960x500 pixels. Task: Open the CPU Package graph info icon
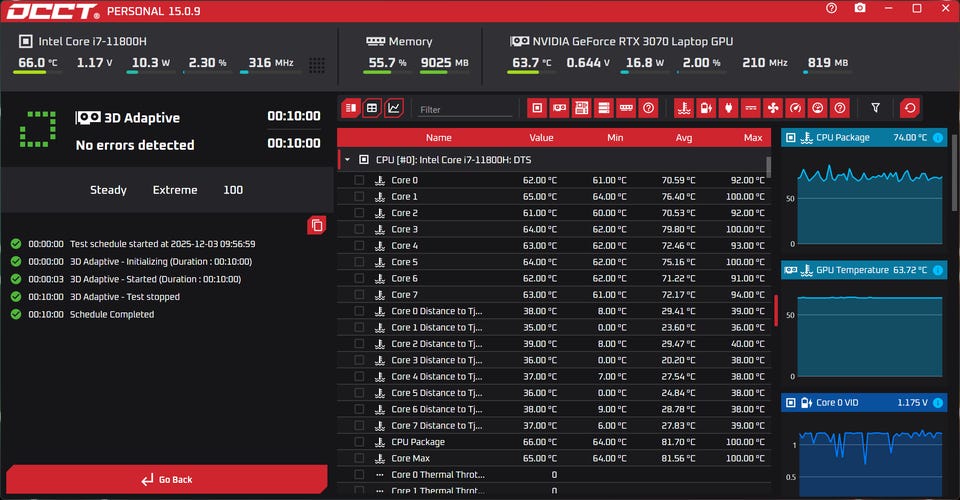click(x=937, y=137)
